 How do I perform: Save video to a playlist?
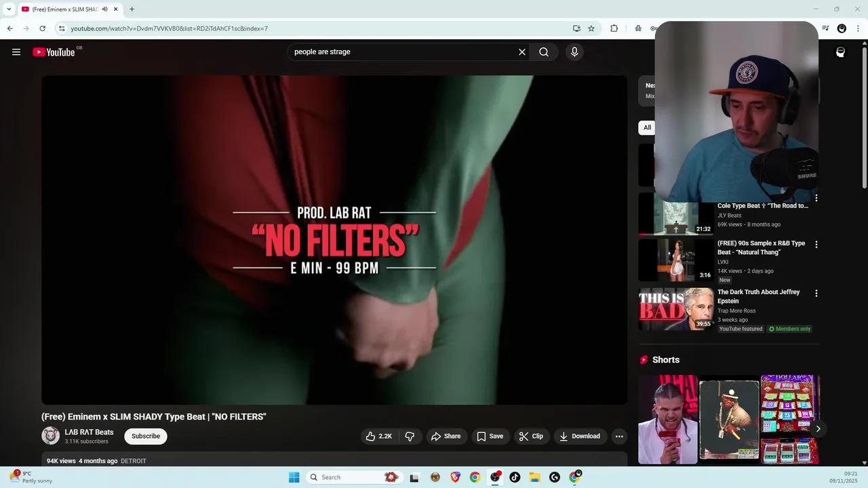(490, 436)
